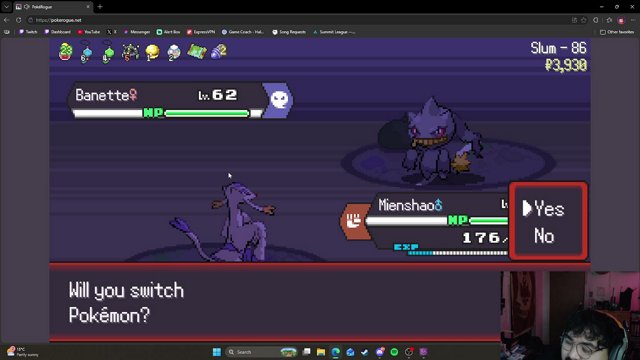Click the Fighting type icon beside Mienshao
640x360 pixels.
point(354,221)
